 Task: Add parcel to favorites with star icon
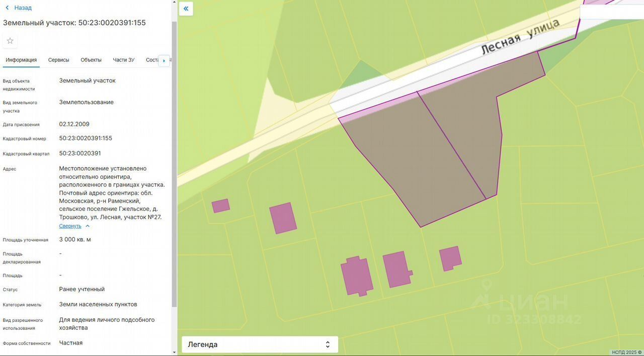point(10,41)
